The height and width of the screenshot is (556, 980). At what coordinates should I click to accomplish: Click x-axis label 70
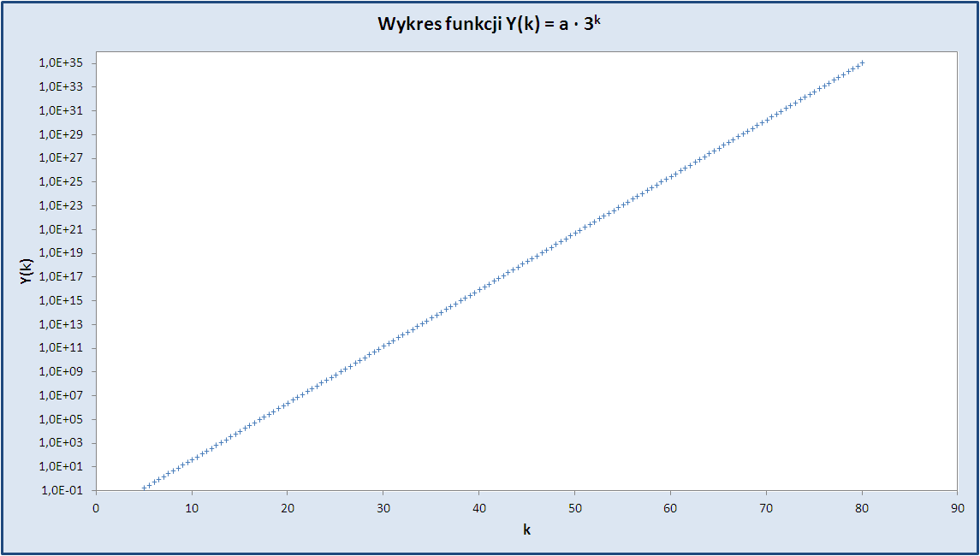click(766, 509)
